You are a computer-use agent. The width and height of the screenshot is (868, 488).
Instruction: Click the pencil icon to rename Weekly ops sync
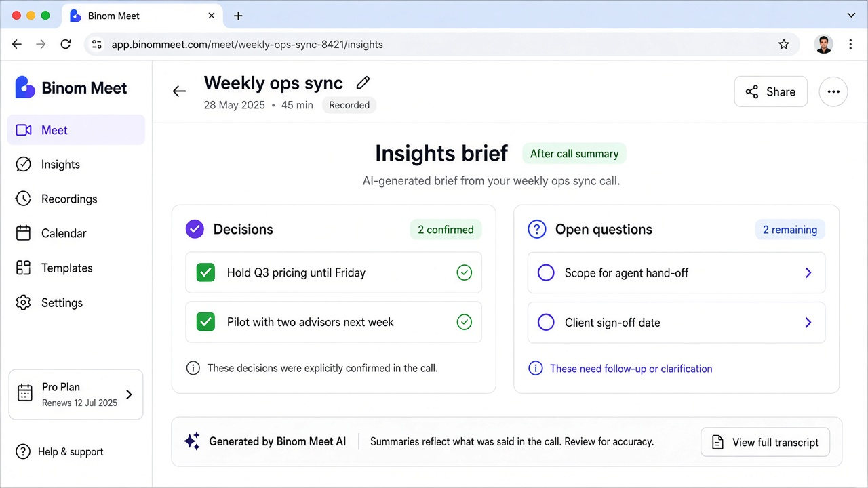coord(363,83)
